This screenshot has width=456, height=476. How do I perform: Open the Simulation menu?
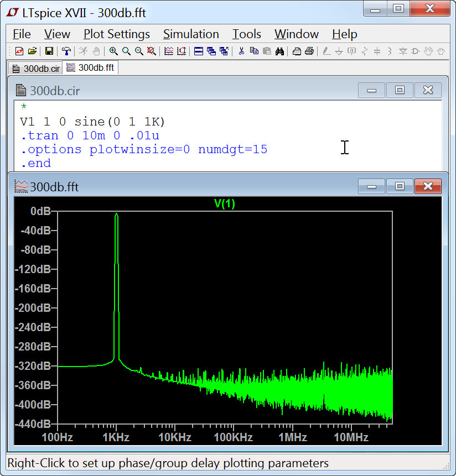click(x=191, y=34)
